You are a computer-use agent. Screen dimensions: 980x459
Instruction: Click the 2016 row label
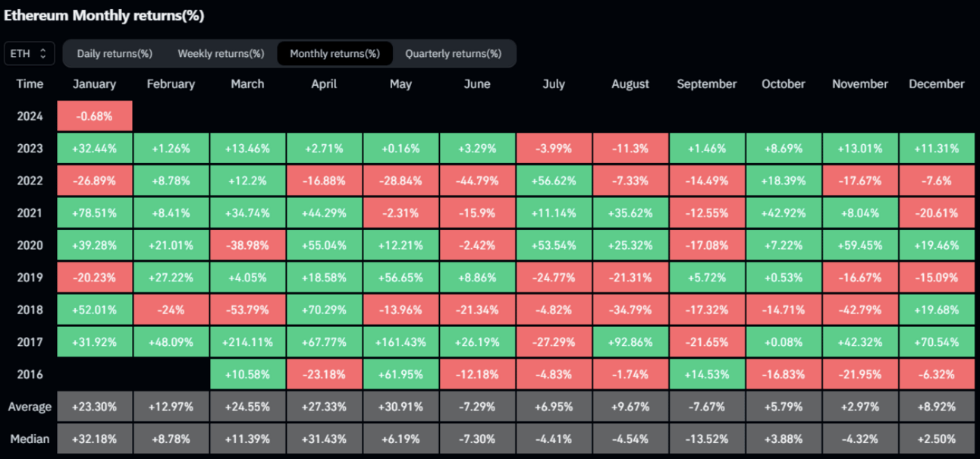click(30, 374)
